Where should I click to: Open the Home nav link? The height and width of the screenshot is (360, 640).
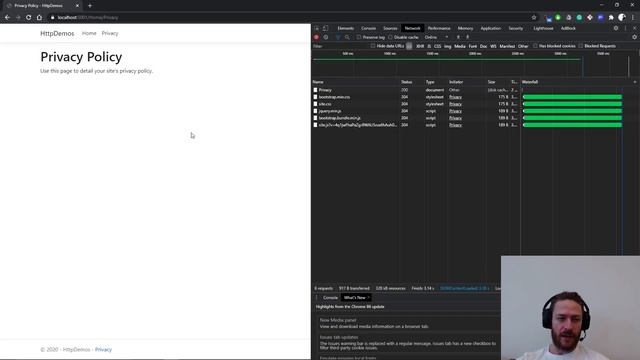click(x=89, y=33)
